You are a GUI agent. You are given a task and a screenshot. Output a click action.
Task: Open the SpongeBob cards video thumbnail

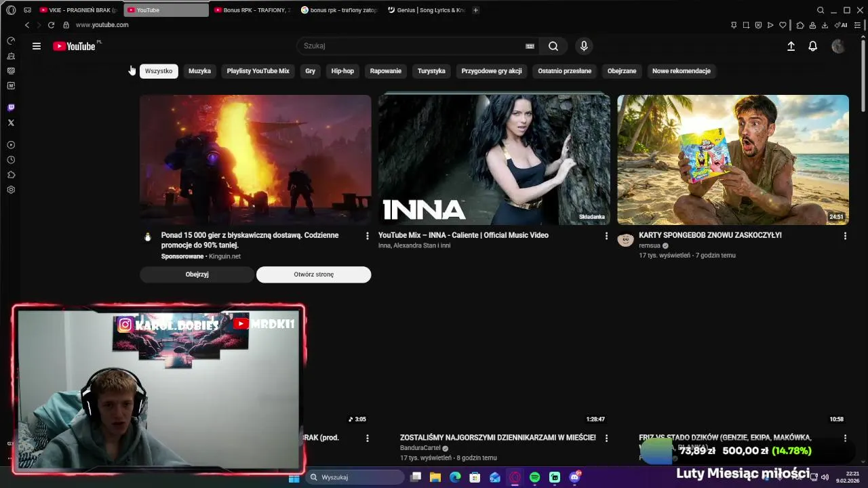point(733,160)
